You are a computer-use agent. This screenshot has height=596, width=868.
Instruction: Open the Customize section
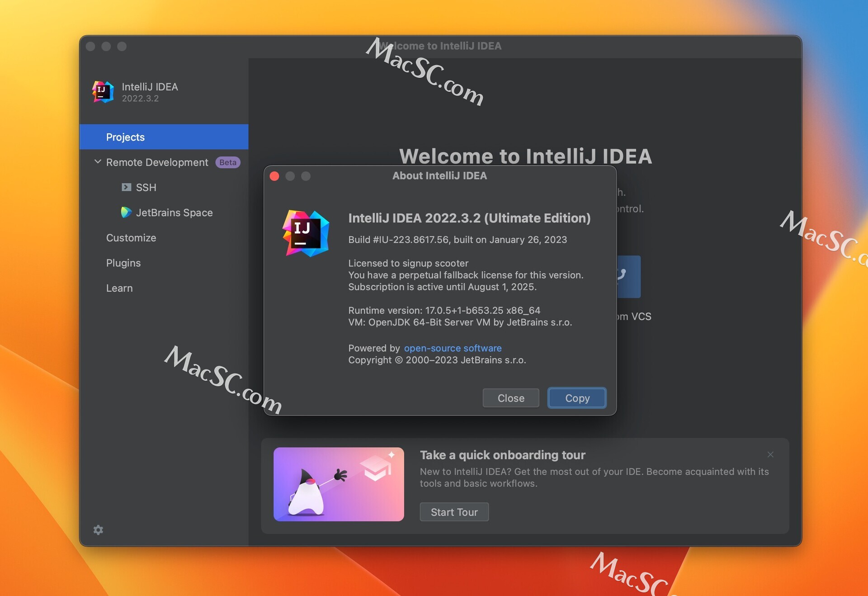point(131,237)
